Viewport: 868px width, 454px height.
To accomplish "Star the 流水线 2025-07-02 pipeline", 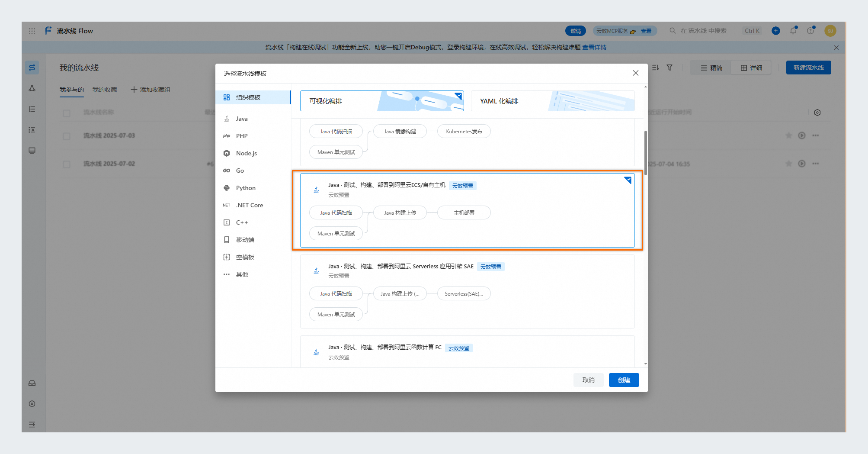I will 789,164.
